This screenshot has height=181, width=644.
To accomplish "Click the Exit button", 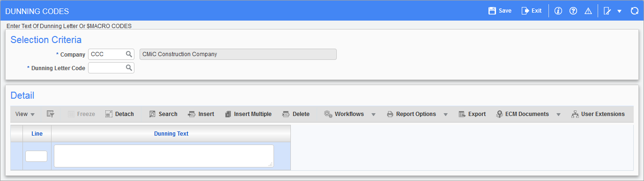I will (x=532, y=10).
